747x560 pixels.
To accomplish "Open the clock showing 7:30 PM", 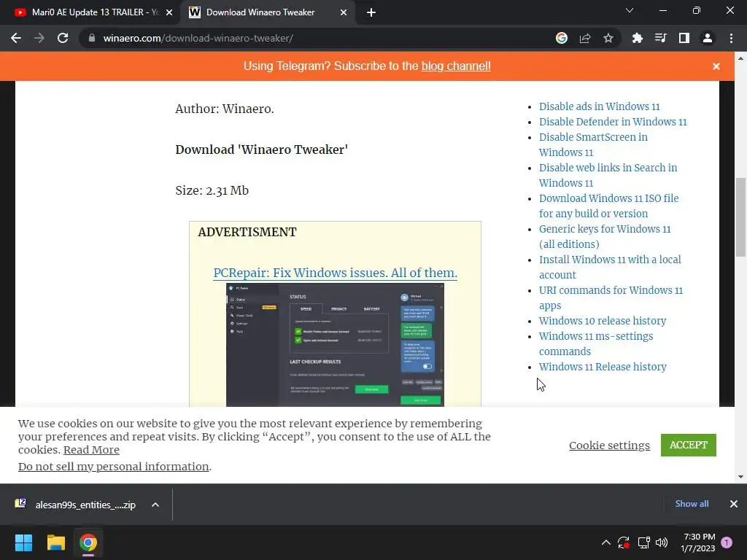I will [698, 542].
